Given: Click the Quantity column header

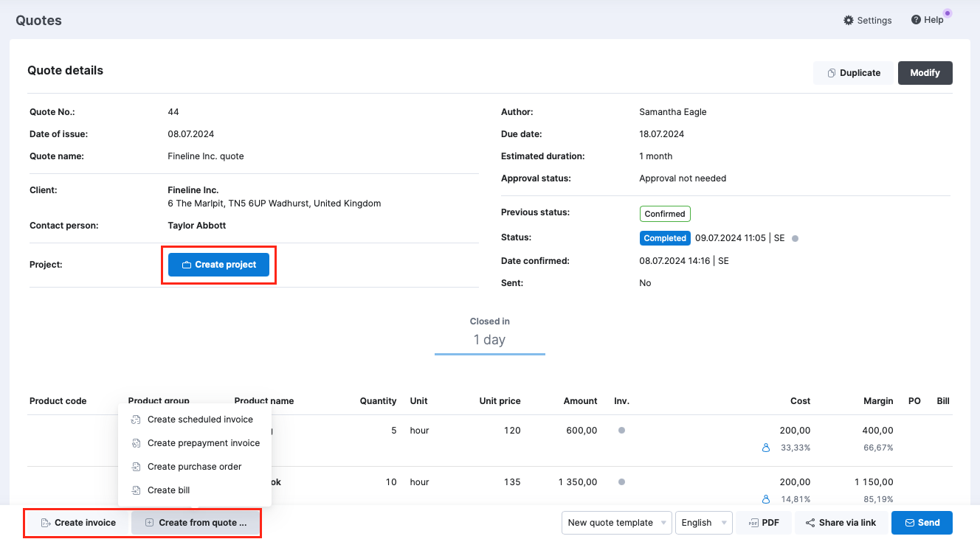Looking at the screenshot, I should pyautogui.click(x=378, y=401).
